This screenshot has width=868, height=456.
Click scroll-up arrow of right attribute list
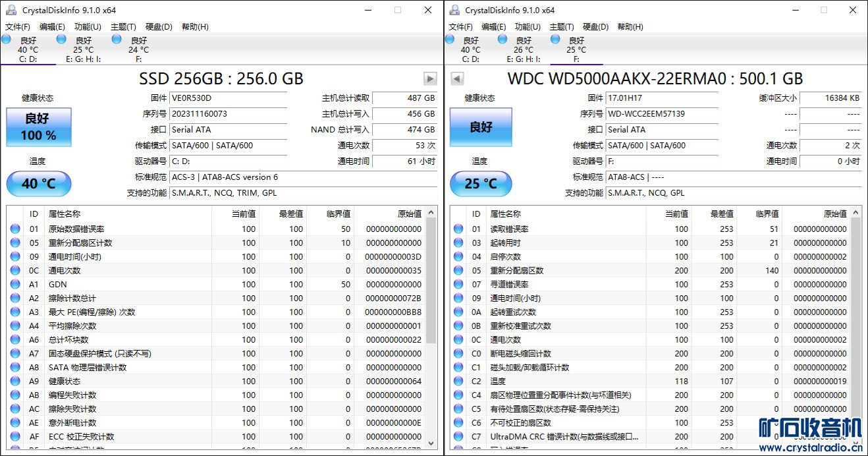click(855, 213)
